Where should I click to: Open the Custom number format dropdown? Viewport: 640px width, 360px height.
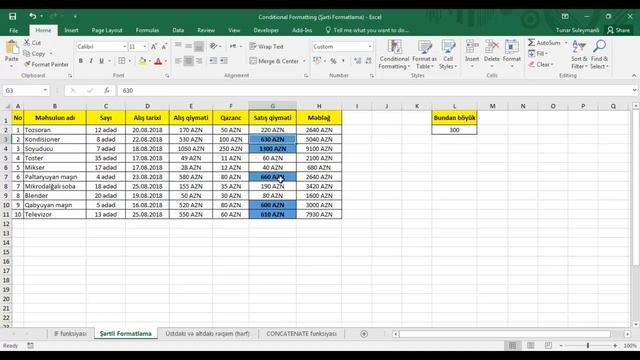[x=370, y=47]
